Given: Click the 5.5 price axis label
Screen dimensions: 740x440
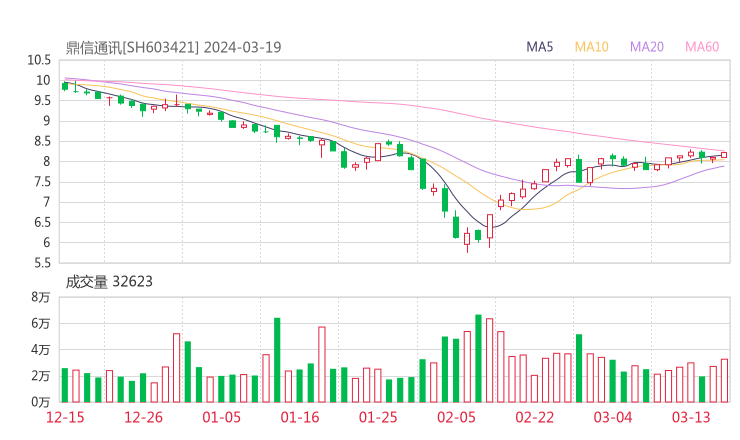Looking at the screenshot, I should tap(42, 263).
